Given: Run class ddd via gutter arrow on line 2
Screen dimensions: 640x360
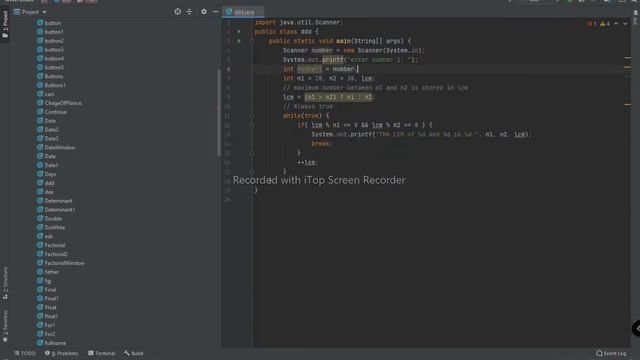Looking at the screenshot, I should click(x=239, y=31).
